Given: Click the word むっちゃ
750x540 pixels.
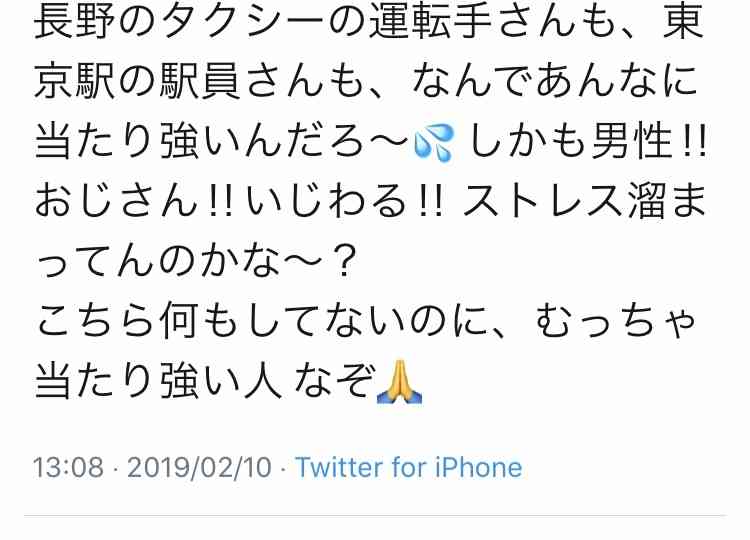Looking at the screenshot, I should (615, 321).
